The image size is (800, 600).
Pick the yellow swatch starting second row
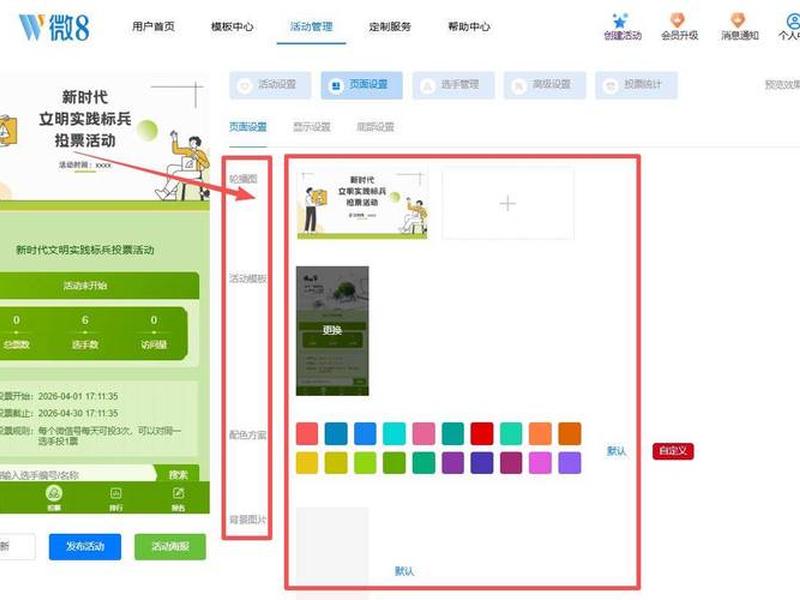(307, 463)
